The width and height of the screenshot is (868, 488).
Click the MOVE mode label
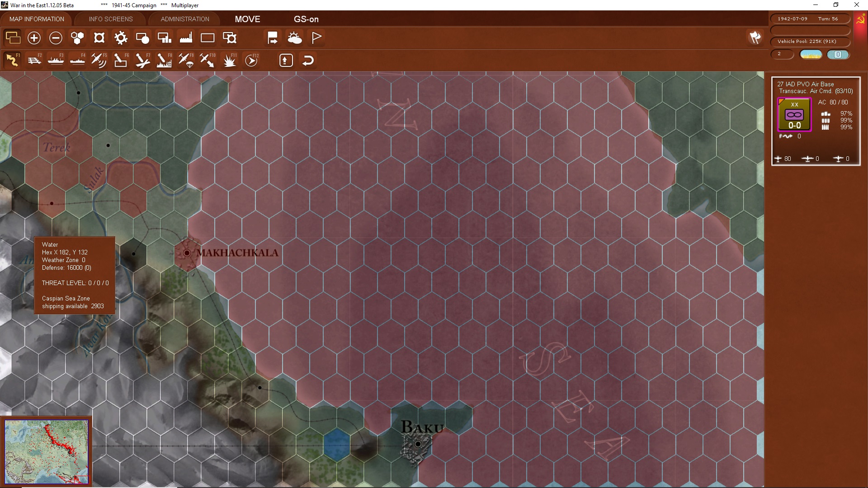point(247,19)
